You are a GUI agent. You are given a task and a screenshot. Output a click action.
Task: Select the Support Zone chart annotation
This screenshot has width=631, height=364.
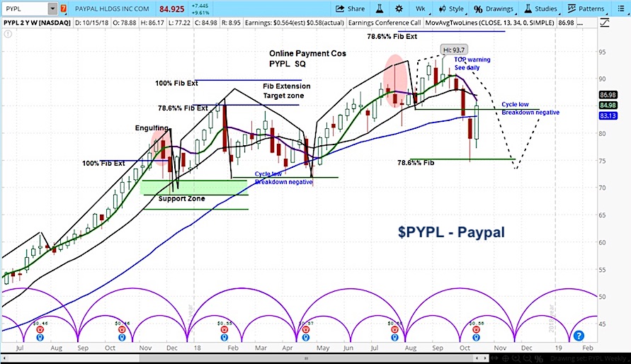tap(181, 199)
